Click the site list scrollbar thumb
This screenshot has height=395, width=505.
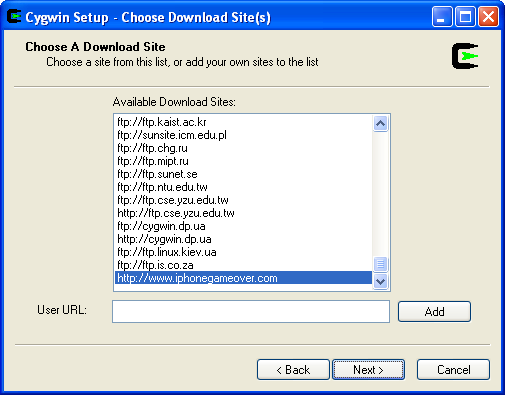coord(380,264)
